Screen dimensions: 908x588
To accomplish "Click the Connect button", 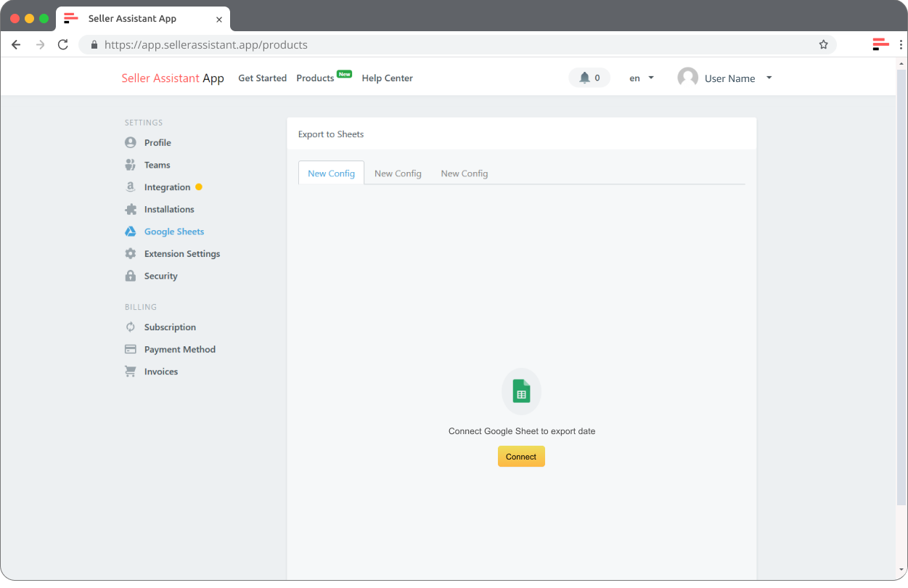I will tap(521, 456).
